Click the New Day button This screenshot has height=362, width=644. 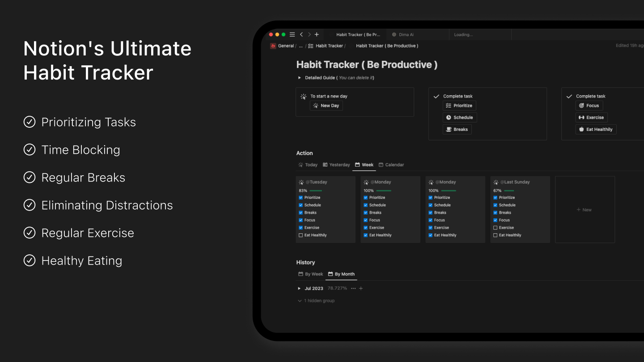[x=326, y=105]
